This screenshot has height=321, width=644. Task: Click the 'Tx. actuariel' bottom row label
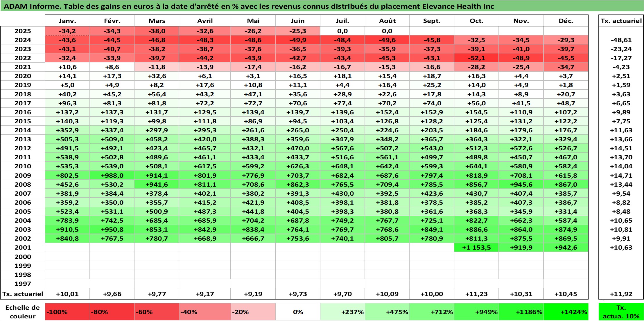(x=23, y=294)
